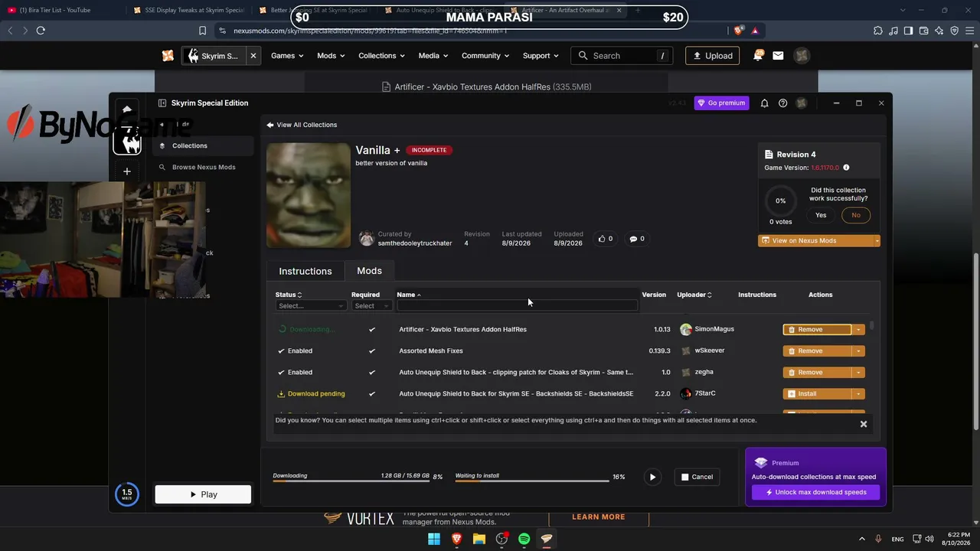Open the collection comments bubble
The width and height of the screenshot is (980, 551).
[637, 239]
